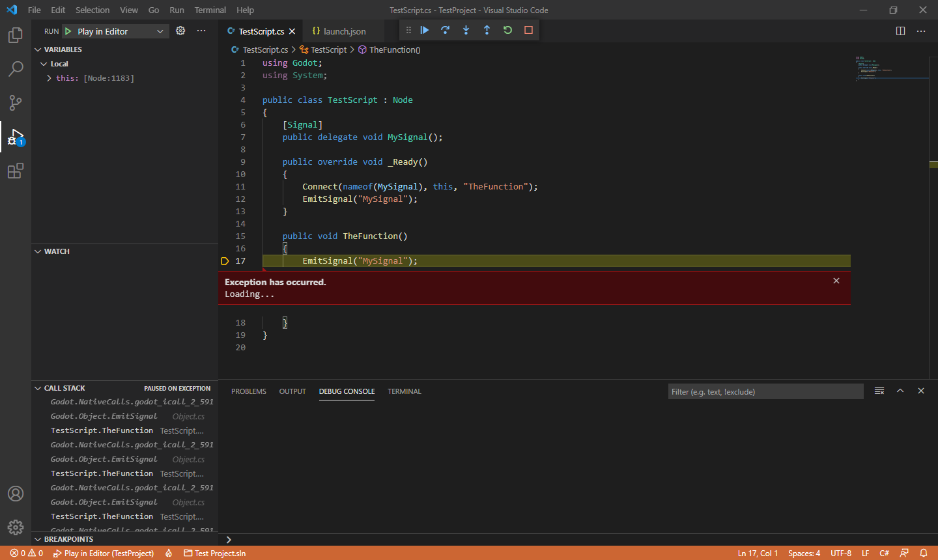Image resolution: width=938 pixels, height=560 pixels.
Task: Switch to the TERMINAL panel tab
Action: coord(405,391)
